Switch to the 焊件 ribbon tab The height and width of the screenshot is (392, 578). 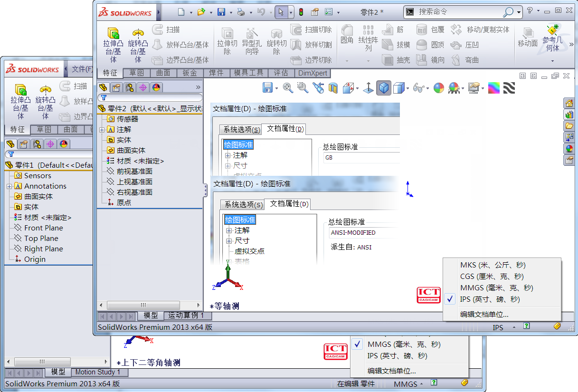point(217,73)
